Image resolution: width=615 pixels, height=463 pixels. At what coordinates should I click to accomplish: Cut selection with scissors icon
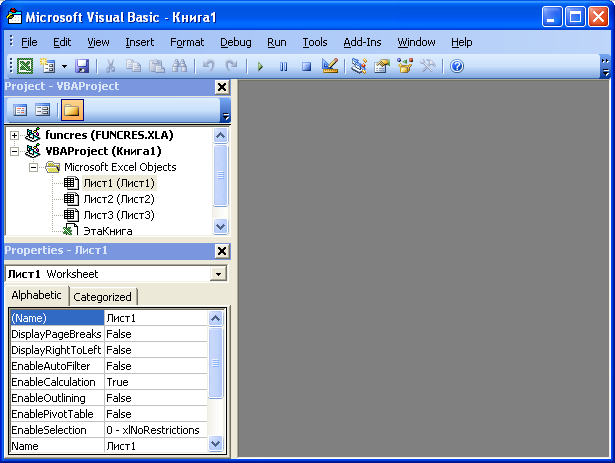[x=111, y=66]
